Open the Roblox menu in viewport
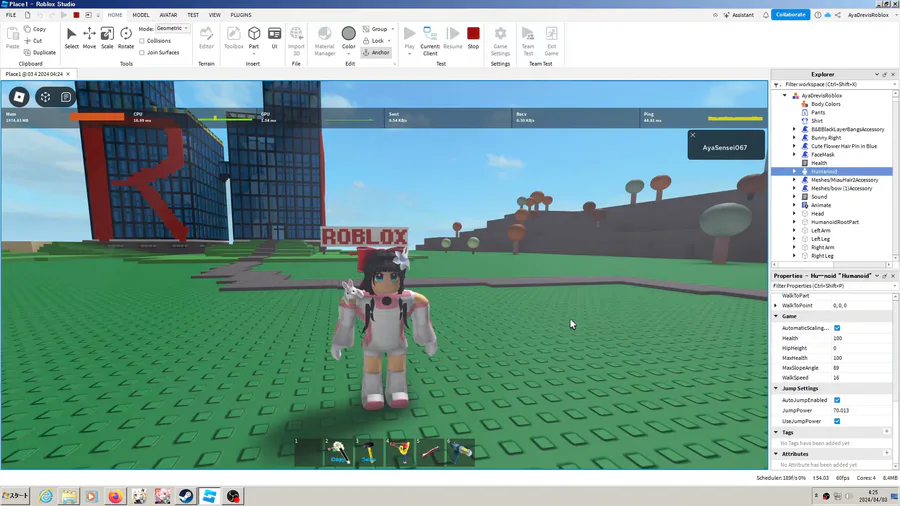 (x=19, y=97)
